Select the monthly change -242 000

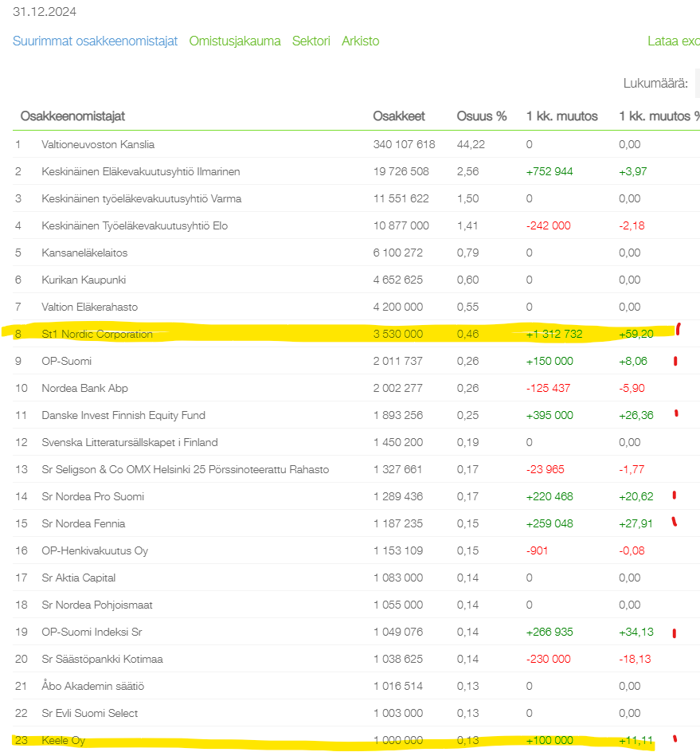[549, 226]
